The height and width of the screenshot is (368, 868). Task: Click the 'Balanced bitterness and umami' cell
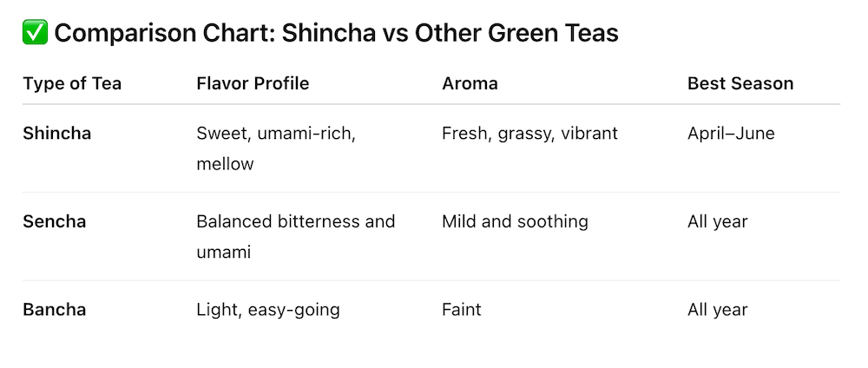click(295, 236)
